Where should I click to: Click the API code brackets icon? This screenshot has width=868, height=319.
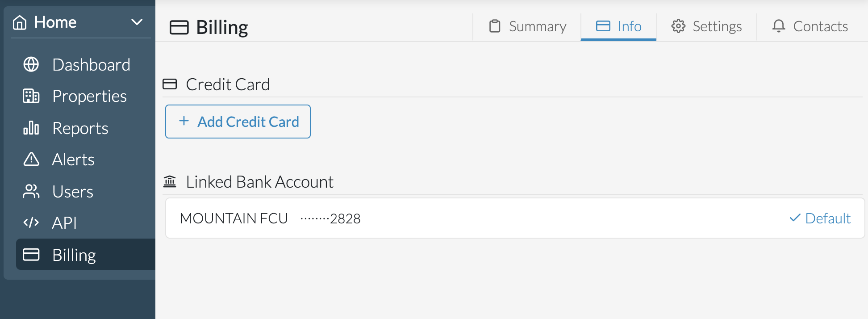(31, 222)
